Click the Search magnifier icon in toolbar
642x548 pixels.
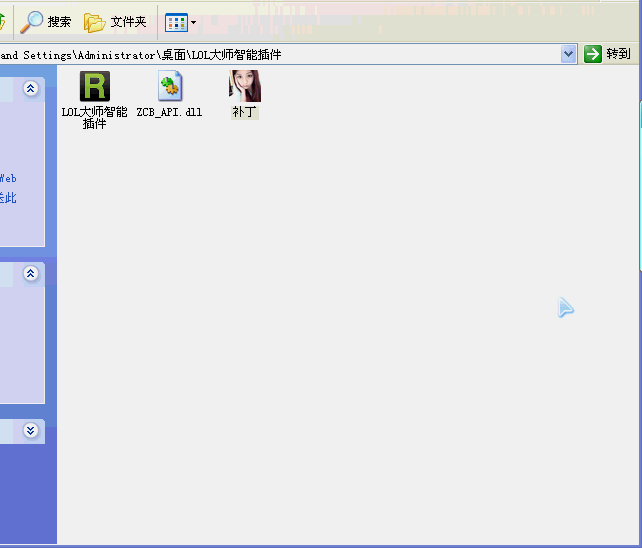click(33, 21)
